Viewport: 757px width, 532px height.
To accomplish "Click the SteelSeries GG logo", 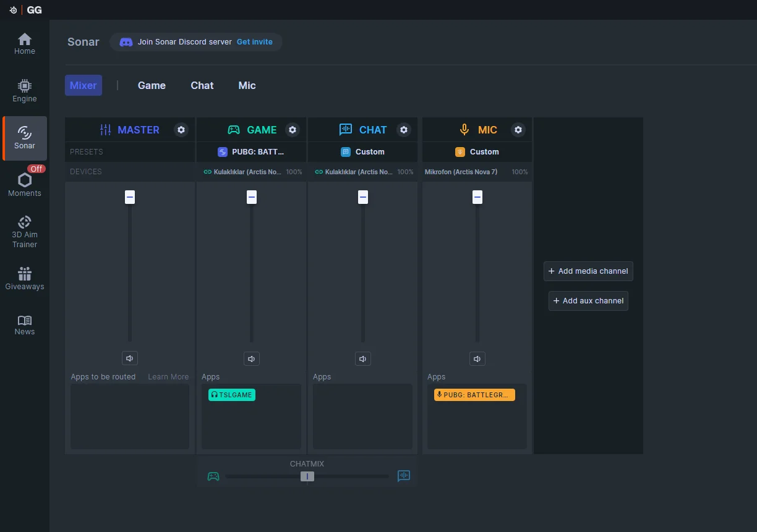I will 25,10.
